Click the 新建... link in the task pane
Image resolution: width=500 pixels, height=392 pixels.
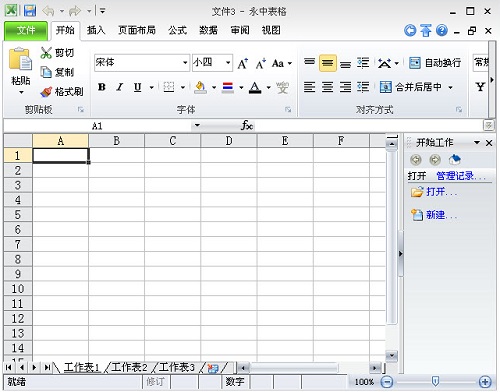(441, 215)
